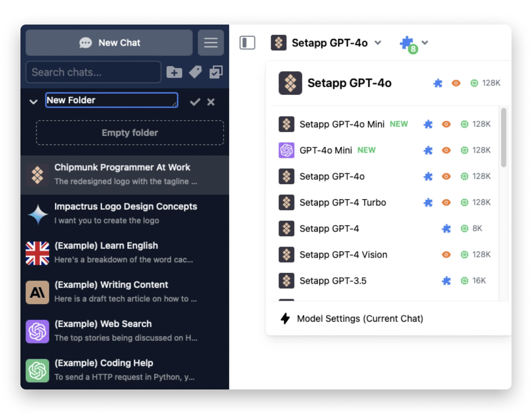Click the lightning bolt settings icon

(x=285, y=319)
